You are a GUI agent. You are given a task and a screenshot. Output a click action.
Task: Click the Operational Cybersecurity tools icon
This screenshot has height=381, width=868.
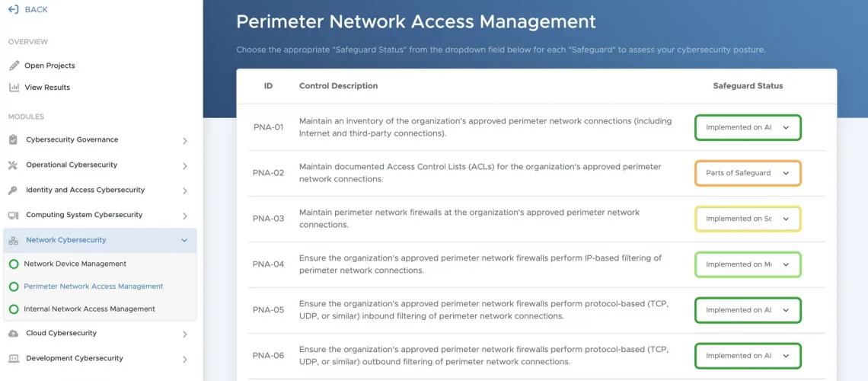coord(13,165)
